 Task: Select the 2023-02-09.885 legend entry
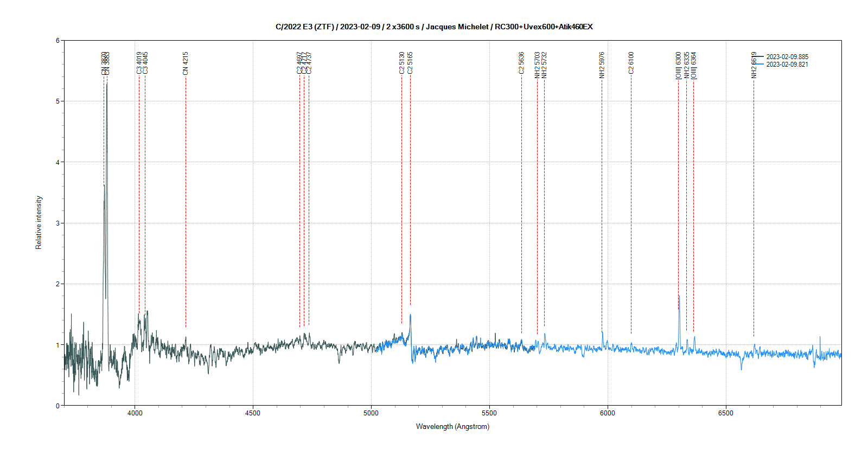tap(787, 57)
